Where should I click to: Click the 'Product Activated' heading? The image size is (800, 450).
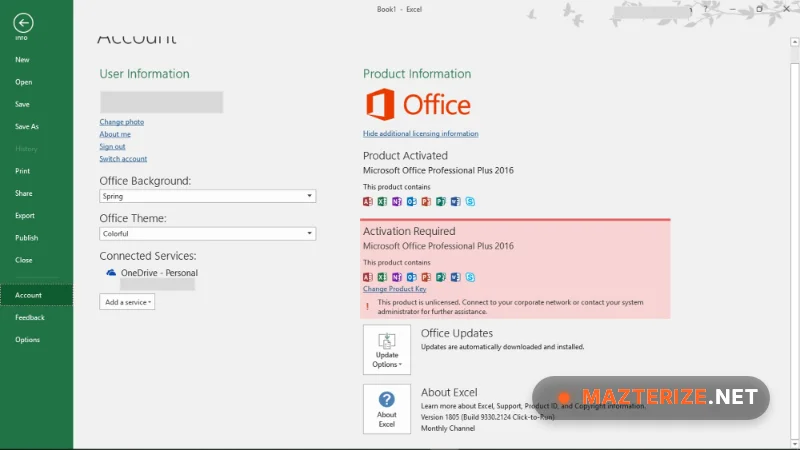coord(405,156)
